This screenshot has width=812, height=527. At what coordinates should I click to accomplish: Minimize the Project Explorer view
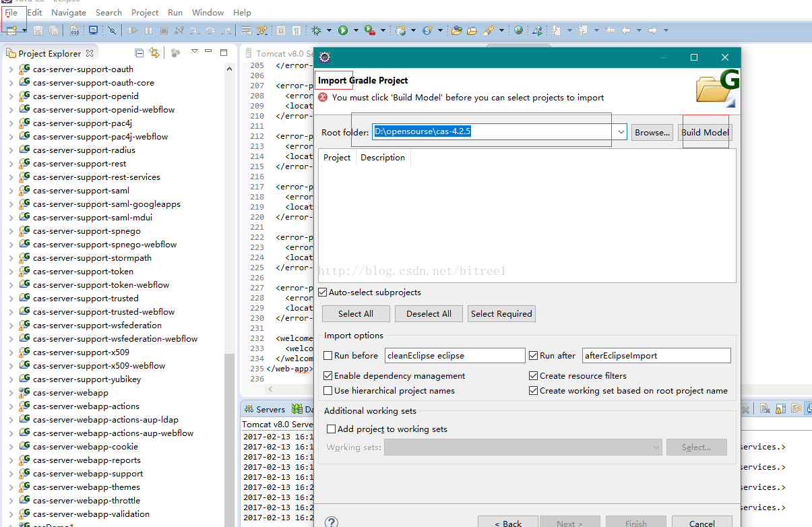click(210, 52)
